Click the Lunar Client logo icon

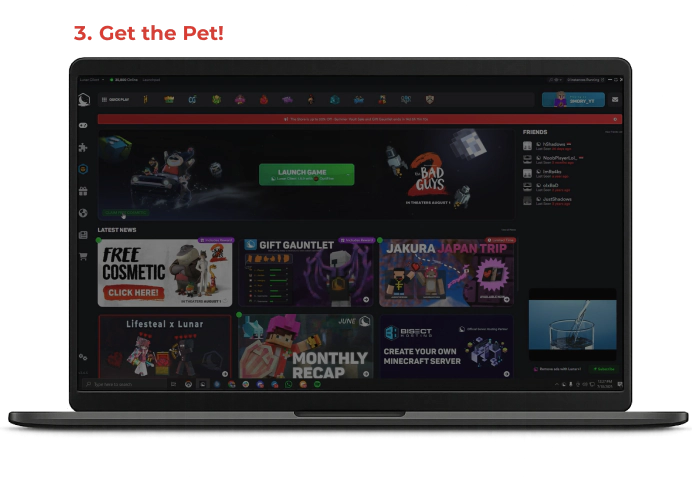tap(84, 99)
